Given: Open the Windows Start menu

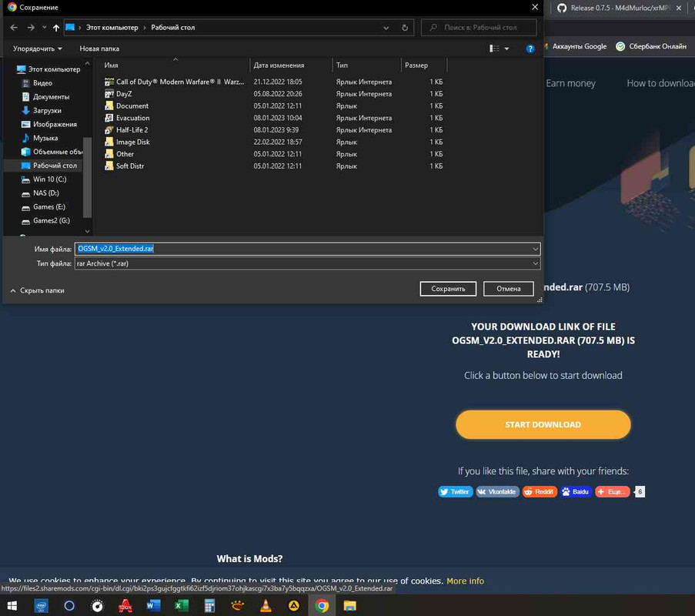Looking at the screenshot, I should 12,606.
